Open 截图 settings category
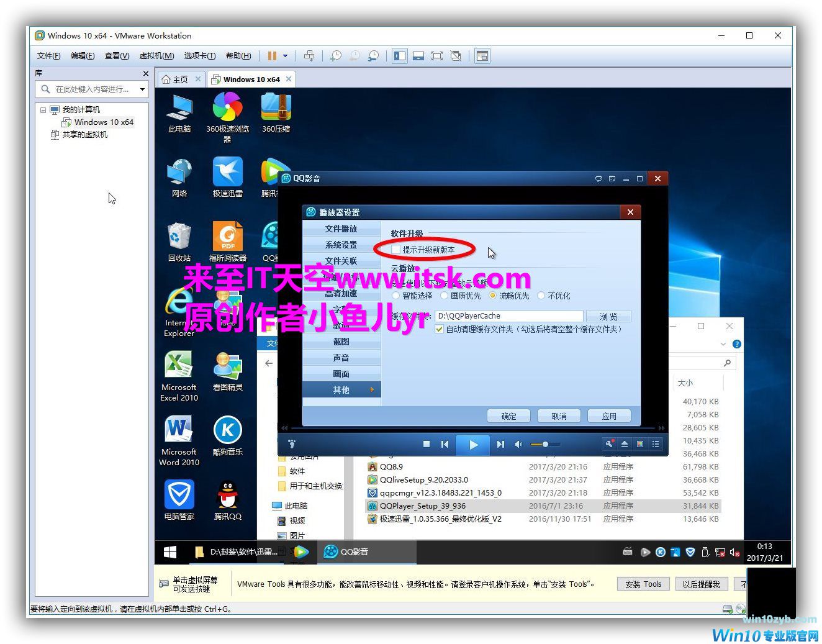 click(341, 342)
